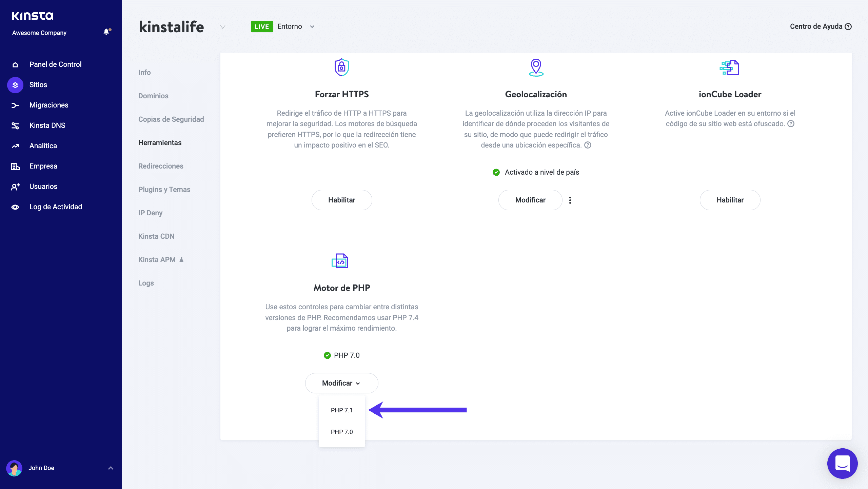Expand the John Doe user menu
The width and height of the screenshot is (868, 489).
coord(111,468)
